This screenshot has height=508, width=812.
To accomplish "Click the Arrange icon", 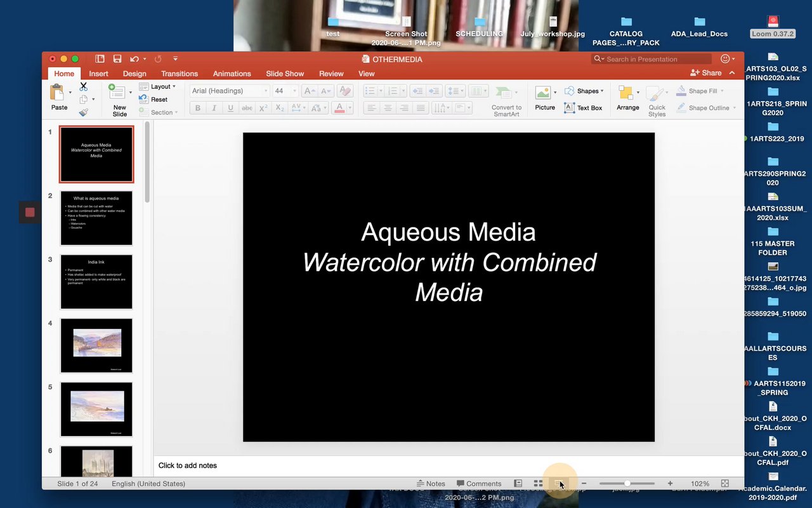I will [x=626, y=93].
